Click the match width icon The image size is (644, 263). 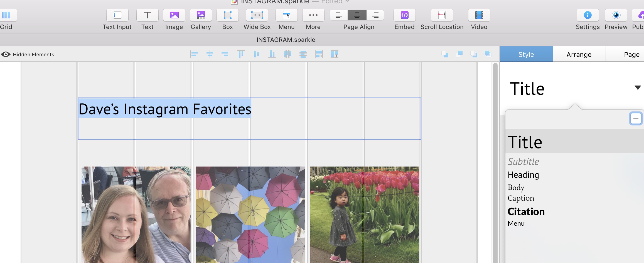point(319,54)
